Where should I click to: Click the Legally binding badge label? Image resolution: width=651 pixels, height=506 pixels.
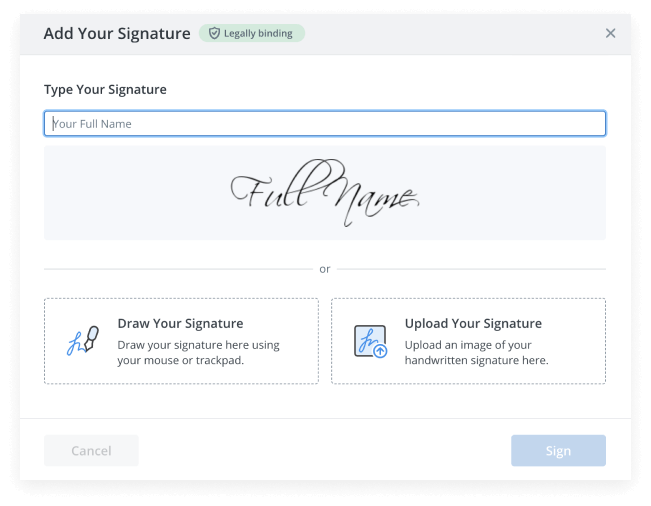259,33
